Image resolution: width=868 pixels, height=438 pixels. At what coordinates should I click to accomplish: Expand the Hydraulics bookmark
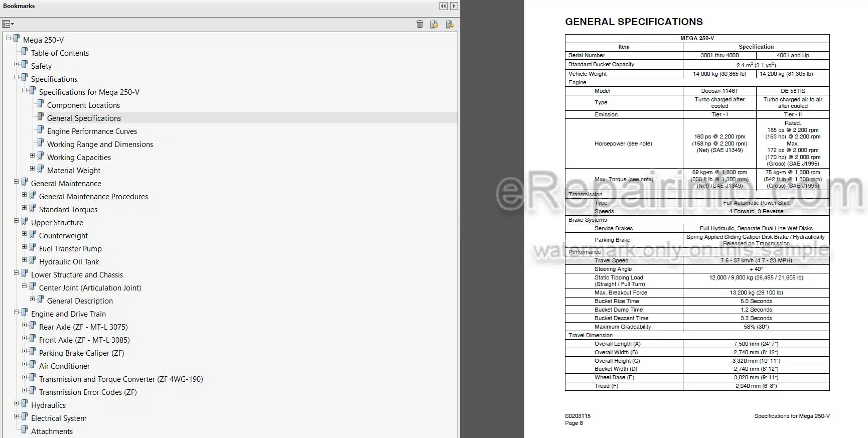click(x=16, y=403)
